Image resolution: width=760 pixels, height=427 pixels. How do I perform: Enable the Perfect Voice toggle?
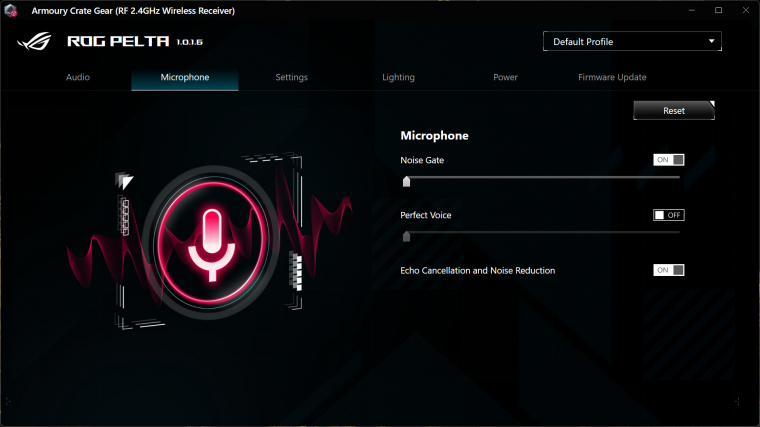click(669, 215)
